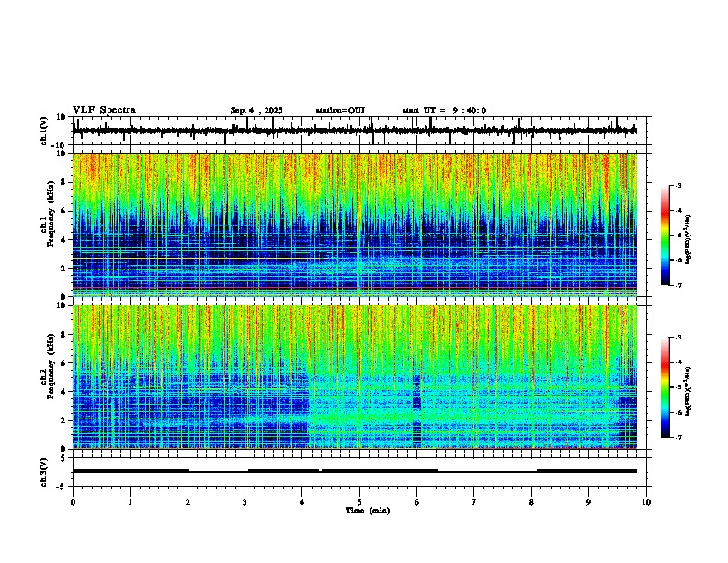The image size is (728, 563).
Task: Click the time axis tick label "7"
Action: (x=474, y=502)
